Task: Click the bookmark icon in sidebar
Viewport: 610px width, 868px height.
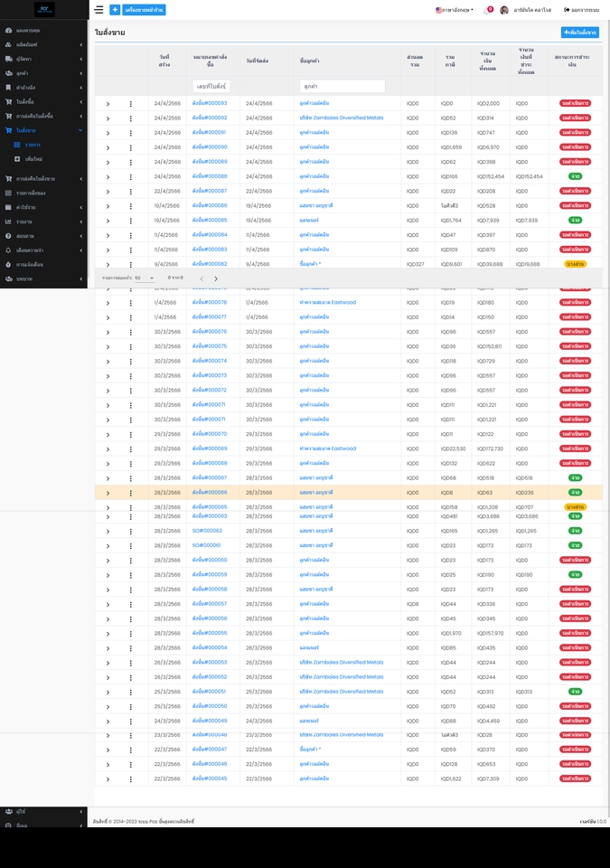Action: pos(8,88)
